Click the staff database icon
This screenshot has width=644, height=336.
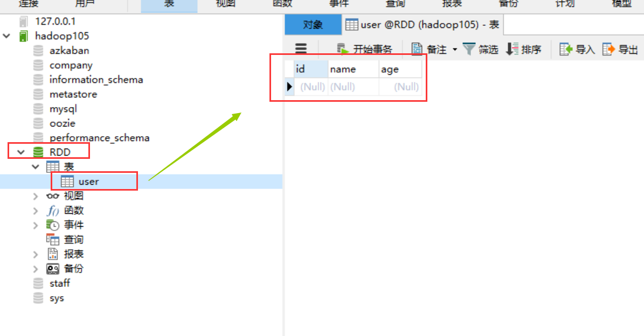(38, 283)
